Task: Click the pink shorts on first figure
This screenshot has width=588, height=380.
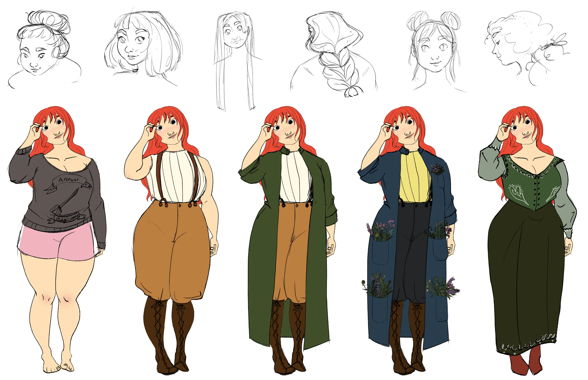Action: tap(57, 243)
